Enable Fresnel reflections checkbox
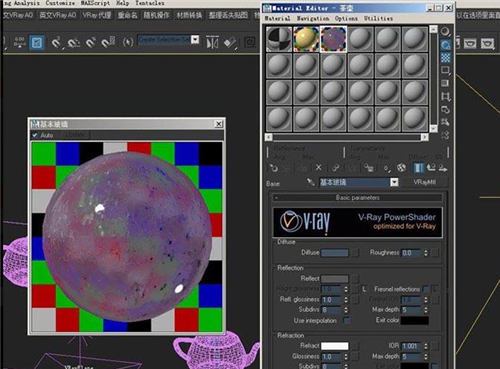The image size is (500, 369). point(426,289)
